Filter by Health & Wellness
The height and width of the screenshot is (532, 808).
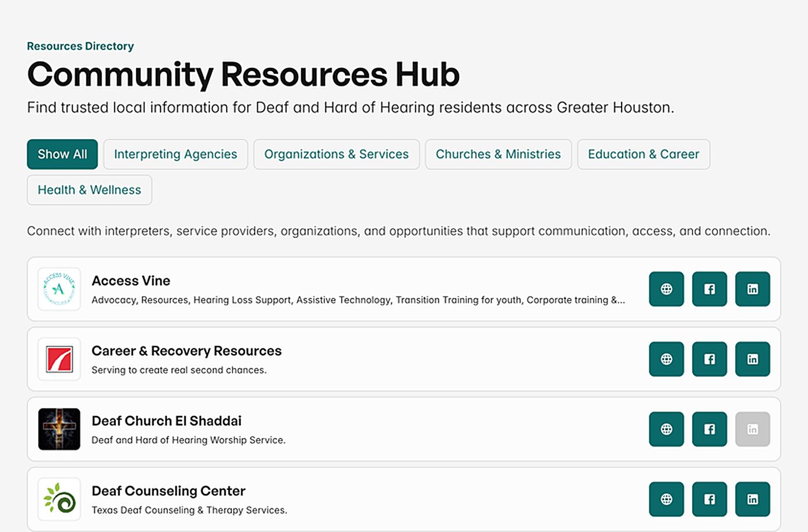[89, 190]
